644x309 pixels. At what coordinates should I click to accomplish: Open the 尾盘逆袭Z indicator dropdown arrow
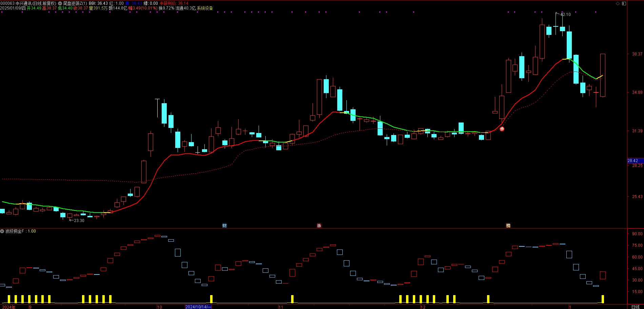pos(60,3)
